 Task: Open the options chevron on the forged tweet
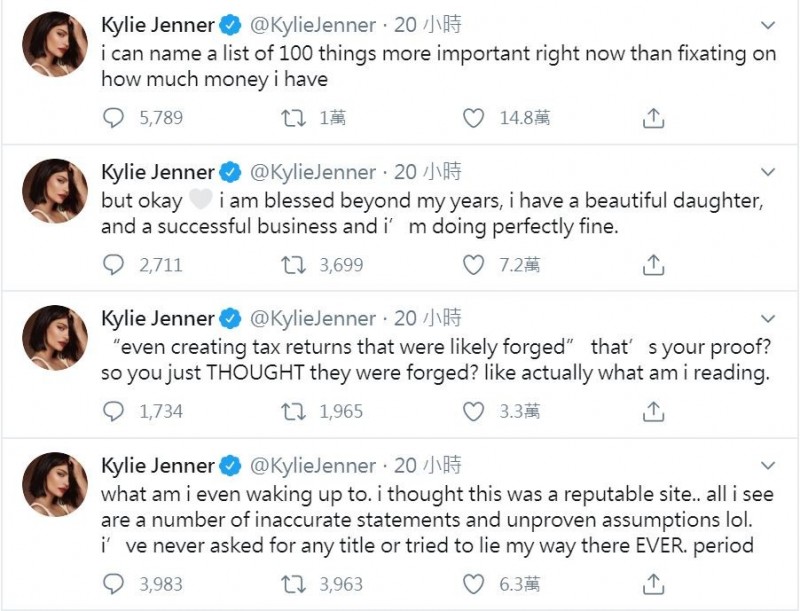click(768, 319)
